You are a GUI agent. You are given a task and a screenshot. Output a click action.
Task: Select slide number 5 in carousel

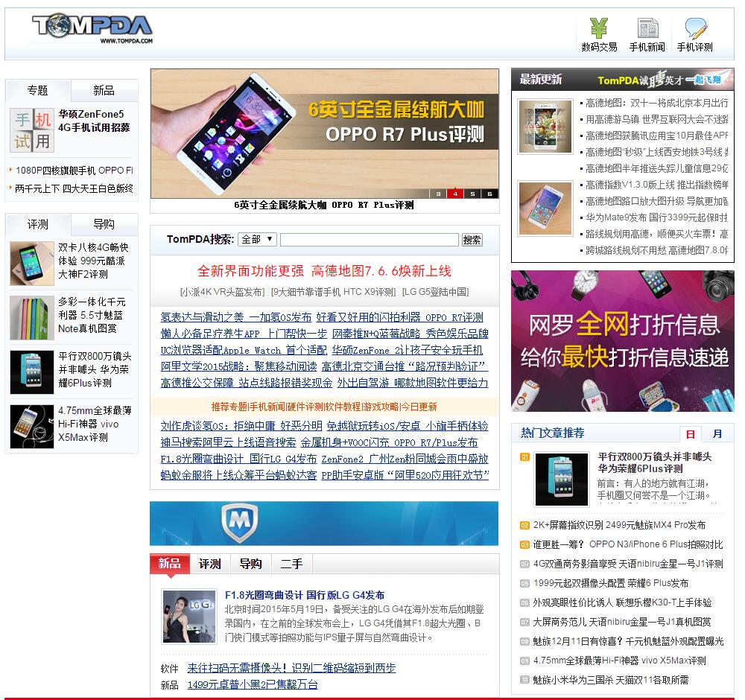pos(472,194)
